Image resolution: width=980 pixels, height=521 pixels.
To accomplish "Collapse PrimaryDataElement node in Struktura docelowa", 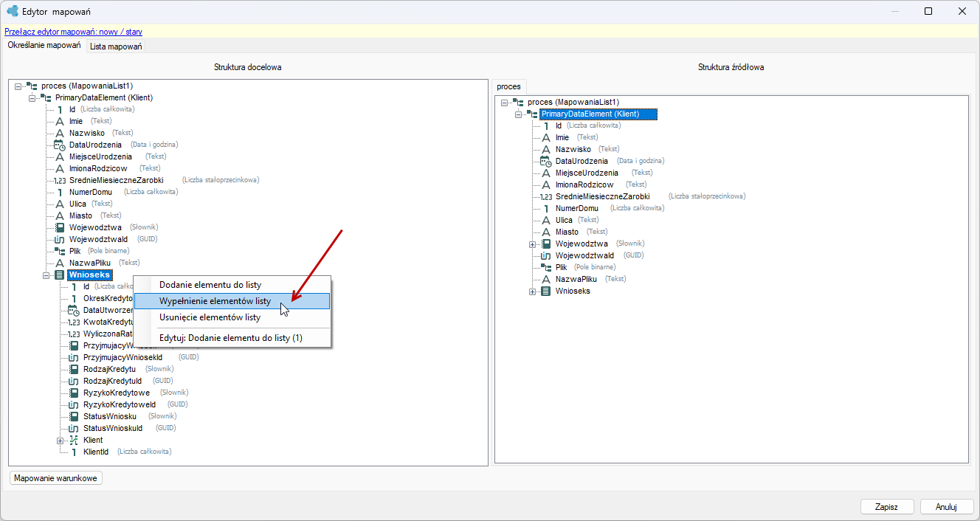I will point(32,97).
